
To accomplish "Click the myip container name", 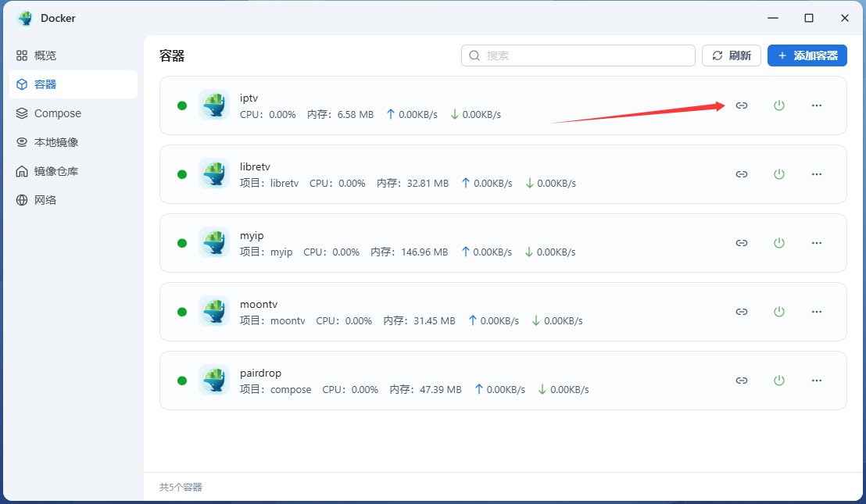I will tap(252, 236).
